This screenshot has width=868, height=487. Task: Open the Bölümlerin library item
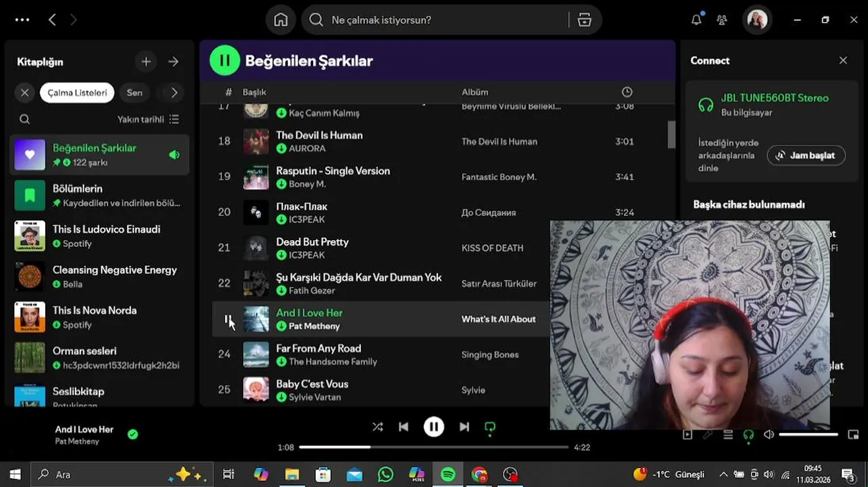[x=99, y=195]
